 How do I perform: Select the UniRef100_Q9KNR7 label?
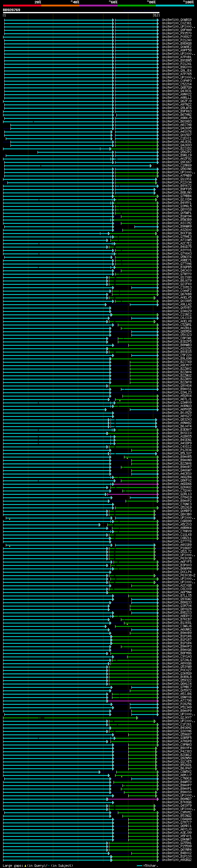point(176,839)
